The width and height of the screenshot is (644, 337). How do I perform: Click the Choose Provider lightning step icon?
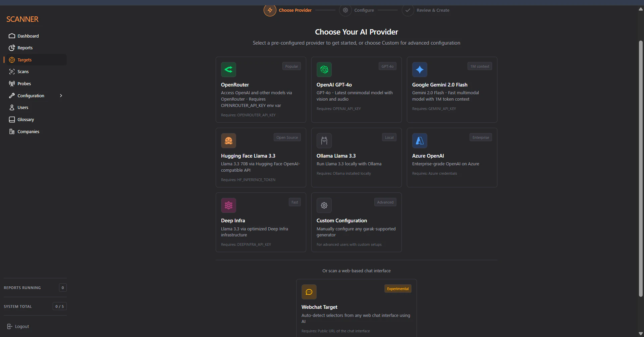(270, 10)
